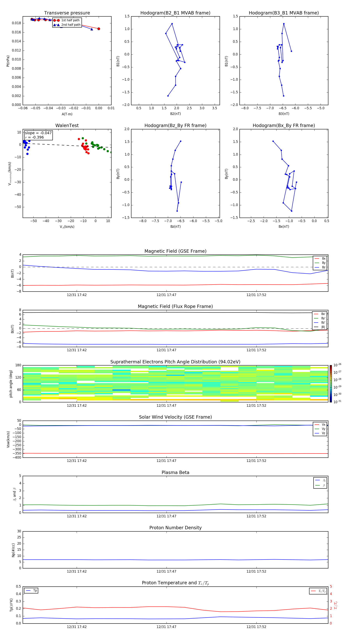
Task: Click the 'Bx(nT)' x-axis label
Action: point(284,227)
